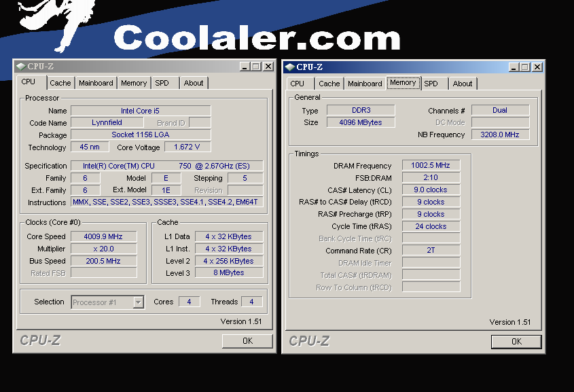Select the Stepping value '5'
Viewport: 574px width, 392px height.
[245, 178]
